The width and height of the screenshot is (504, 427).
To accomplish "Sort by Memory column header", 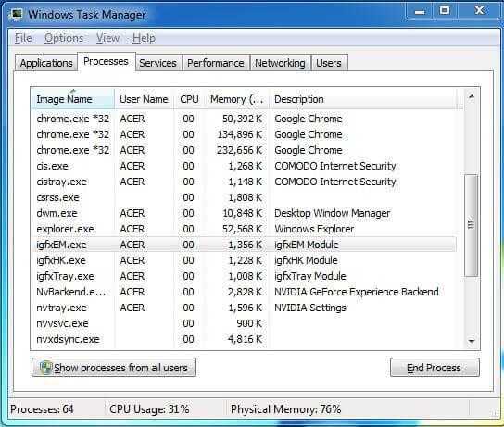I will [237, 99].
